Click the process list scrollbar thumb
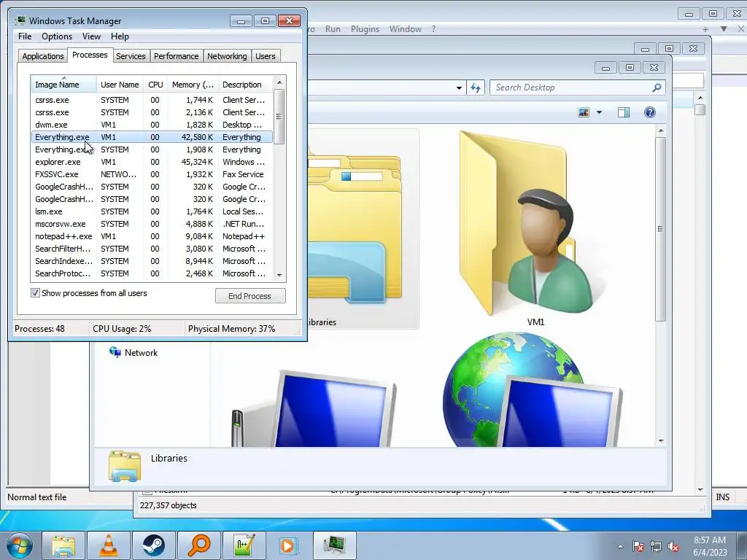This screenshot has height=560, width=747. 279,117
